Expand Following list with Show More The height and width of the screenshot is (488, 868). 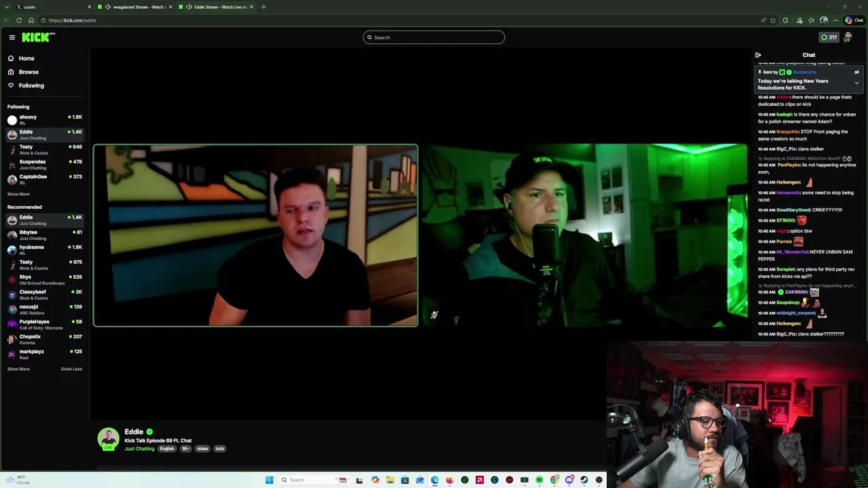pos(18,194)
